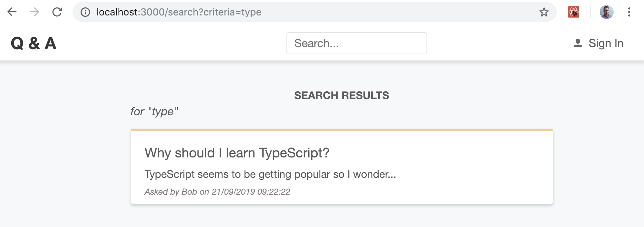Click the SEARCH RESULTS heading
Viewport: 644px width, 227px height.
341,96
